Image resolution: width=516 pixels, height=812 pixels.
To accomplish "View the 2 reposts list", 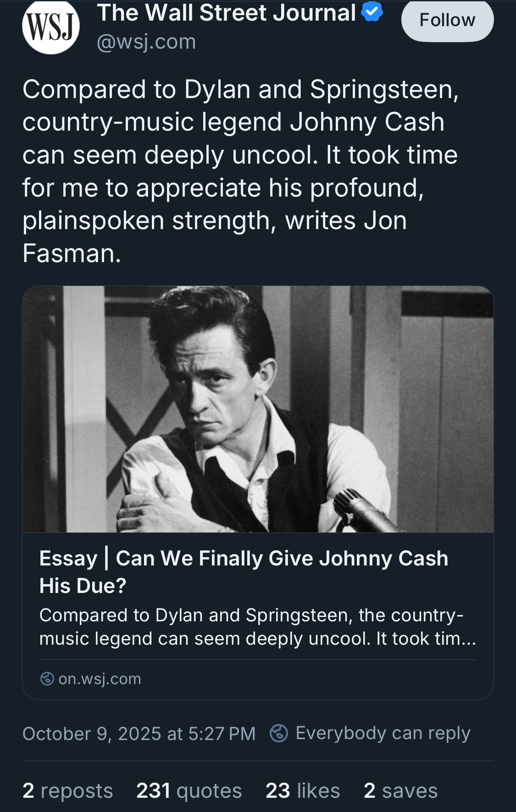I will coord(68,790).
